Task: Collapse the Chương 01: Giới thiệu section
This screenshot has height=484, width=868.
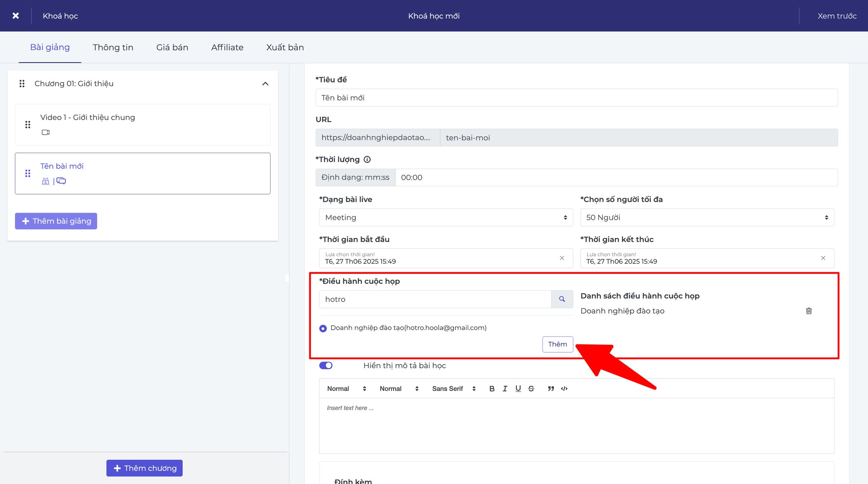Action: coord(265,84)
